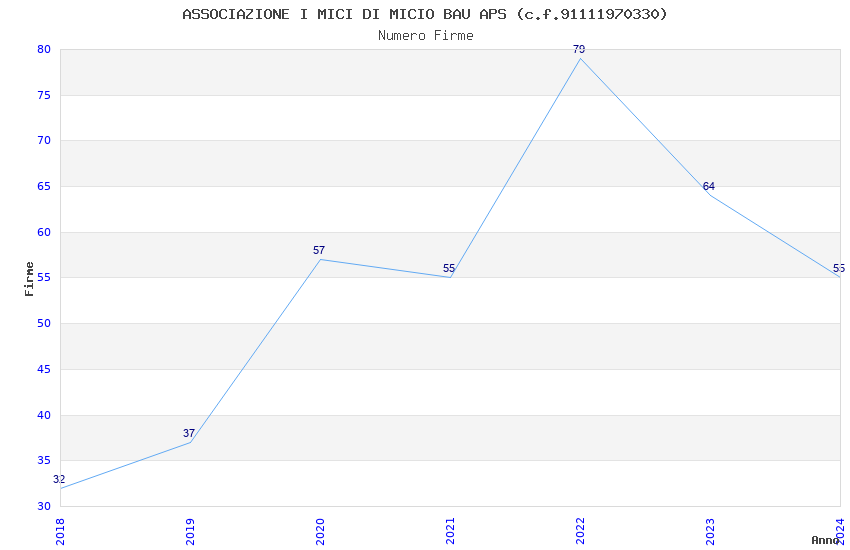Click data point label 64
850x550 pixels.
(709, 186)
